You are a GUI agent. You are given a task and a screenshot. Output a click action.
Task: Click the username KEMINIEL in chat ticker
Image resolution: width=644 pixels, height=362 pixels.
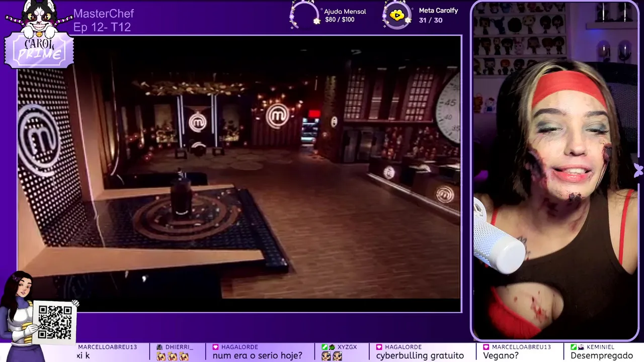pos(601,347)
